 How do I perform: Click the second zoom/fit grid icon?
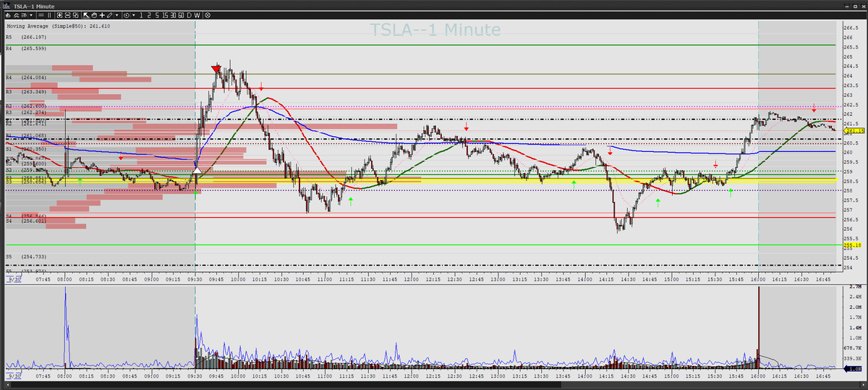pyautogui.click(x=67, y=15)
